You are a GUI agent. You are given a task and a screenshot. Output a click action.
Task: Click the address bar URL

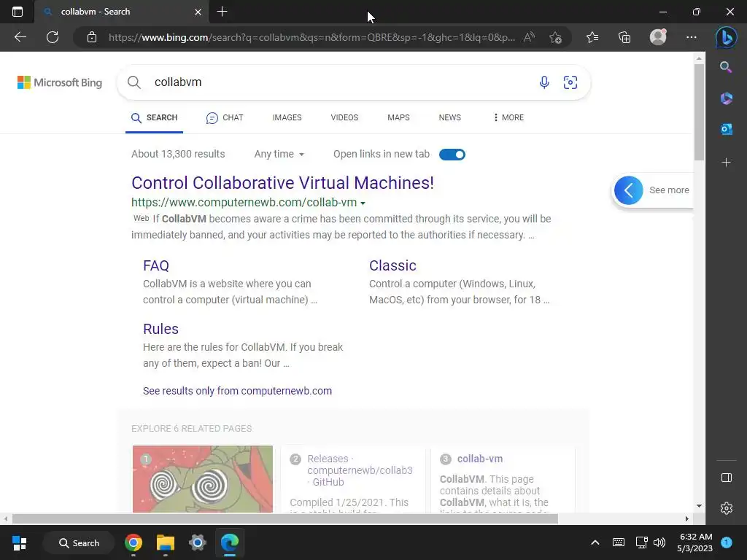pyautogui.click(x=311, y=37)
